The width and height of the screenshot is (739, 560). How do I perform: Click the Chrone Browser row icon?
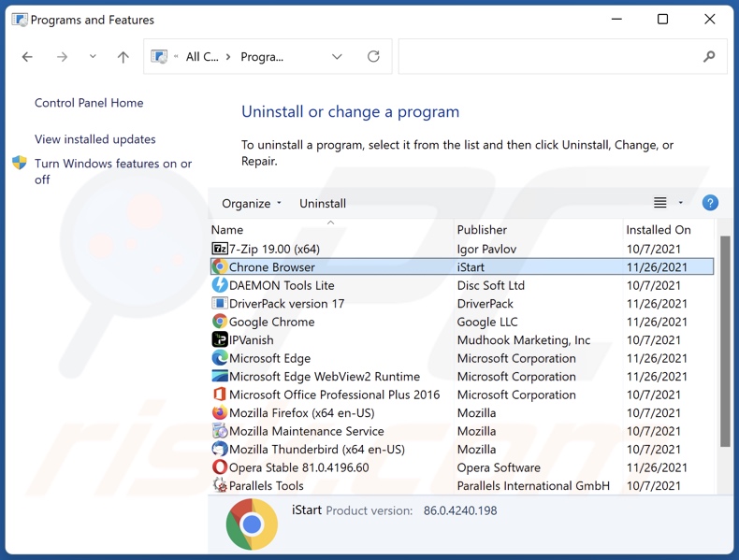point(220,267)
